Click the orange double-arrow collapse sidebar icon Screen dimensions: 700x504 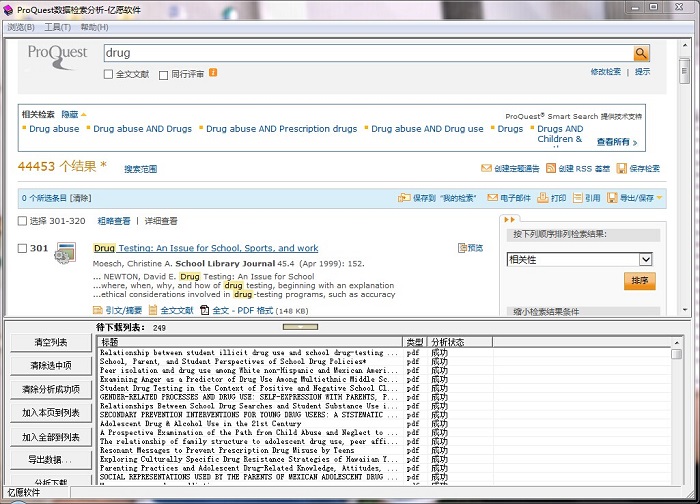tap(509, 220)
